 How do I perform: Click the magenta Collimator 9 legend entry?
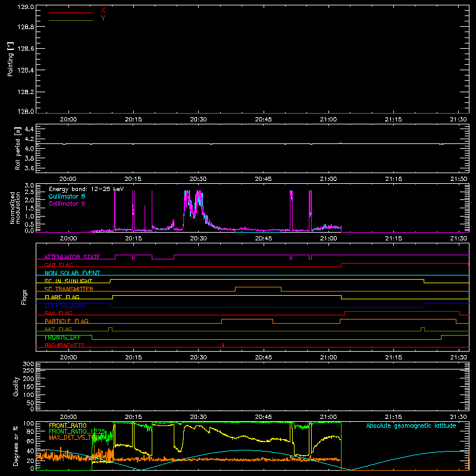pos(67,203)
